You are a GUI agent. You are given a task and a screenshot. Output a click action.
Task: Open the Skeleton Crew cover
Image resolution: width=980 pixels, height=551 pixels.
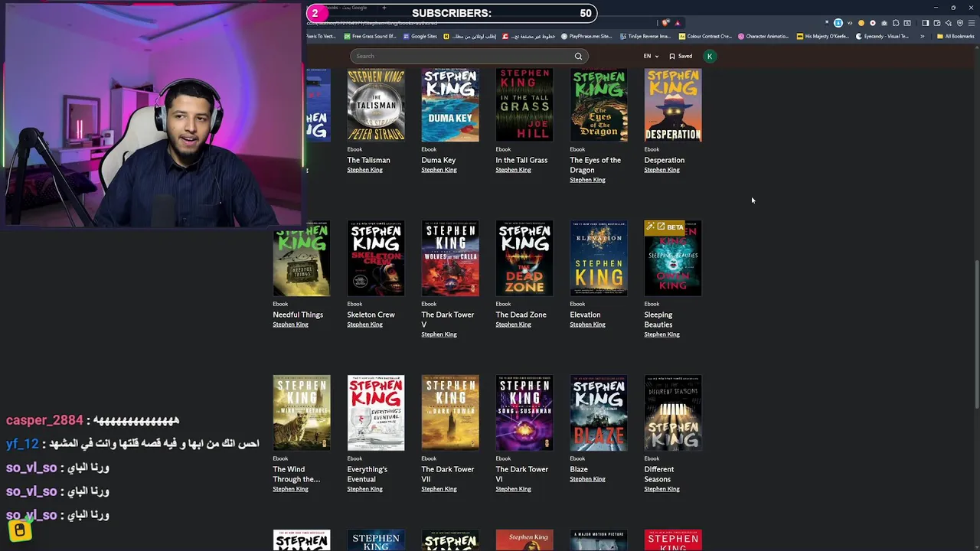(x=376, y=259)
